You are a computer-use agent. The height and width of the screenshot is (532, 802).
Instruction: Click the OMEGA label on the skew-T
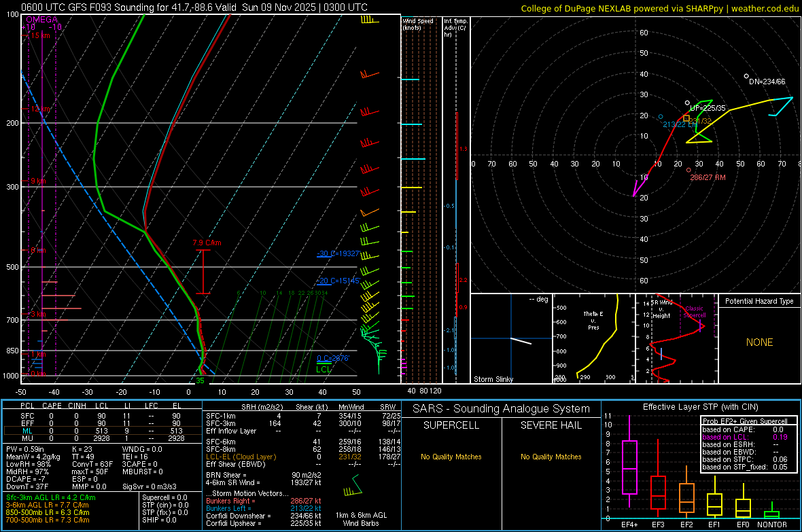click(x=41, y=20)
